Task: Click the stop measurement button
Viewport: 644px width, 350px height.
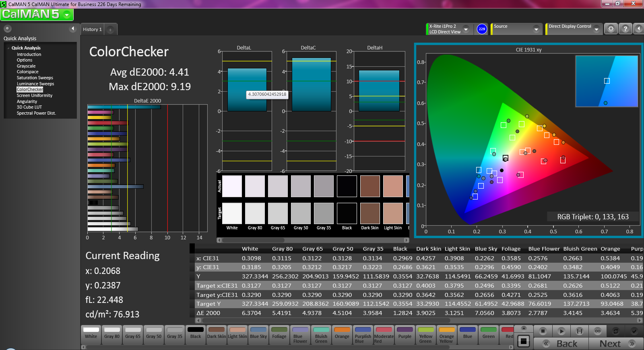Action: 543,331
